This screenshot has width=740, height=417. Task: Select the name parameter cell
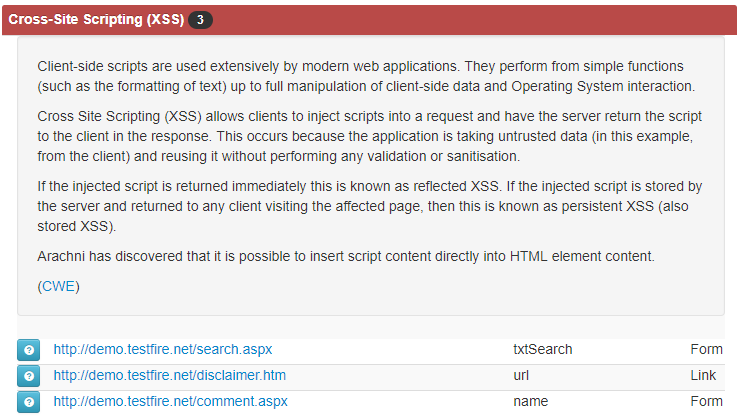coord(530,401)
